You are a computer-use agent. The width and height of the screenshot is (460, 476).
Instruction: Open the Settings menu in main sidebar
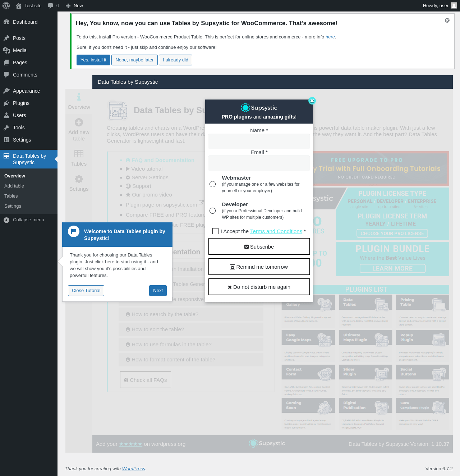point(29,140)
